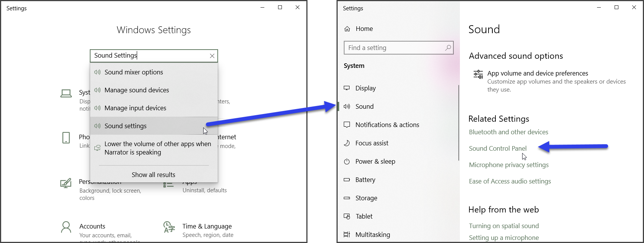Viewport: 644px width, 243px height.
Task: Click the Battery icon in the sidebar
Action: point(347,180)
